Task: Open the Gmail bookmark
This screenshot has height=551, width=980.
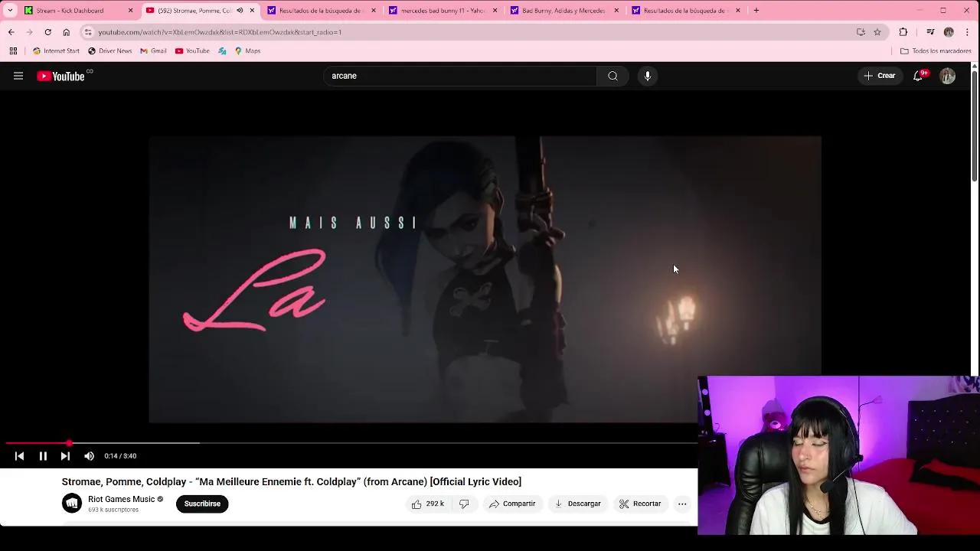Action: pos(153,51)
